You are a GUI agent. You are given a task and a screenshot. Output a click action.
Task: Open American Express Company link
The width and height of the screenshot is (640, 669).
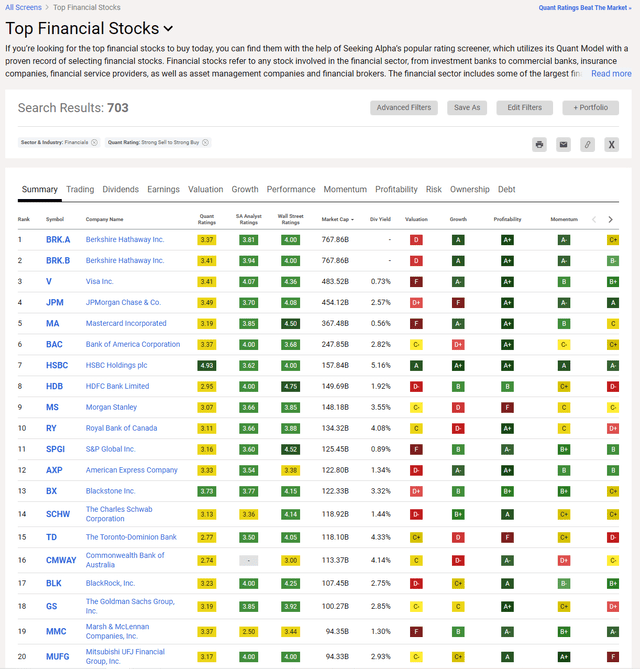pos(131,470)
